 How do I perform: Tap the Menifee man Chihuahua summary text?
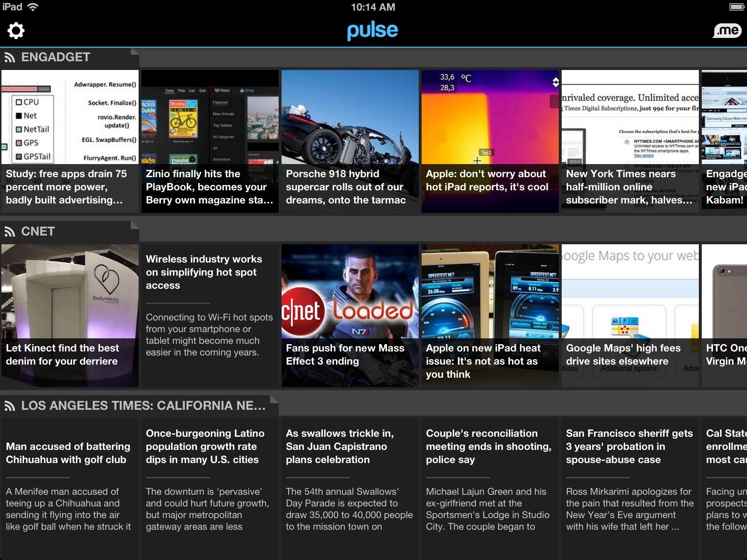coord(69,509)
